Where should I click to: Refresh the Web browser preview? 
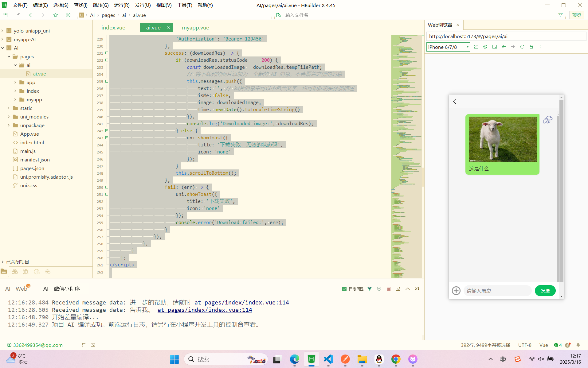coord(522,47)
